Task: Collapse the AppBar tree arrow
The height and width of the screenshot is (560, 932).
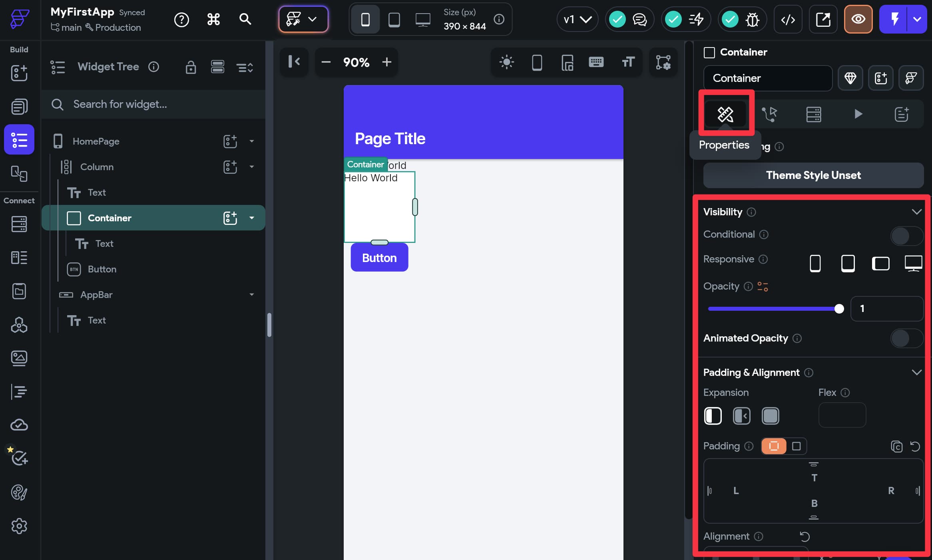Action: (x=252, y=294)
